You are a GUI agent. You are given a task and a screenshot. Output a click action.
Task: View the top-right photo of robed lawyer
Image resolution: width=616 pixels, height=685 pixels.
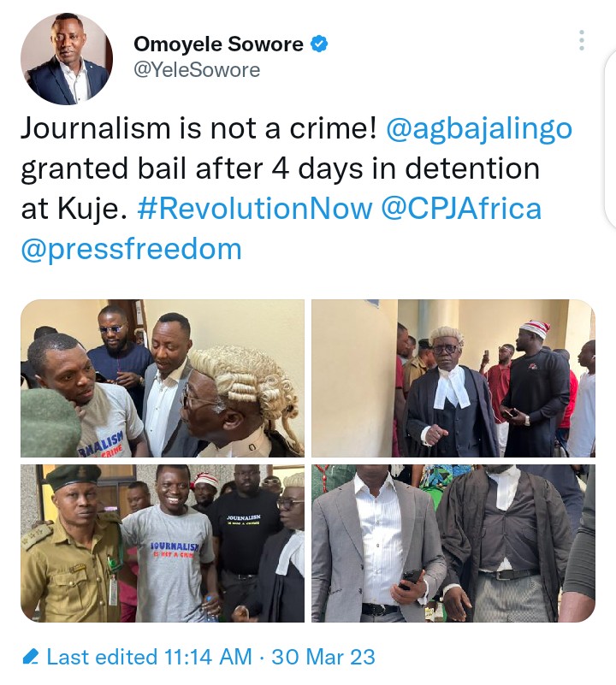[x=453, y=378]
